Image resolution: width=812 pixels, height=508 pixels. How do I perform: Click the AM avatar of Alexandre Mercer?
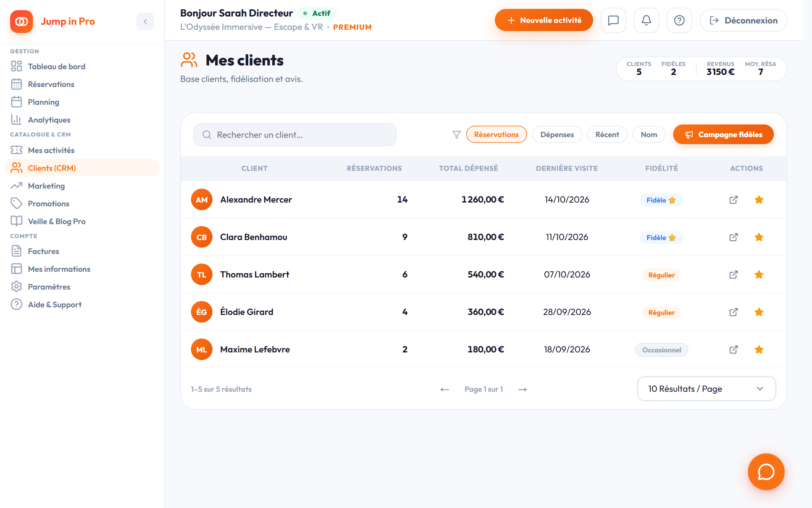click(x=202, y=200)
